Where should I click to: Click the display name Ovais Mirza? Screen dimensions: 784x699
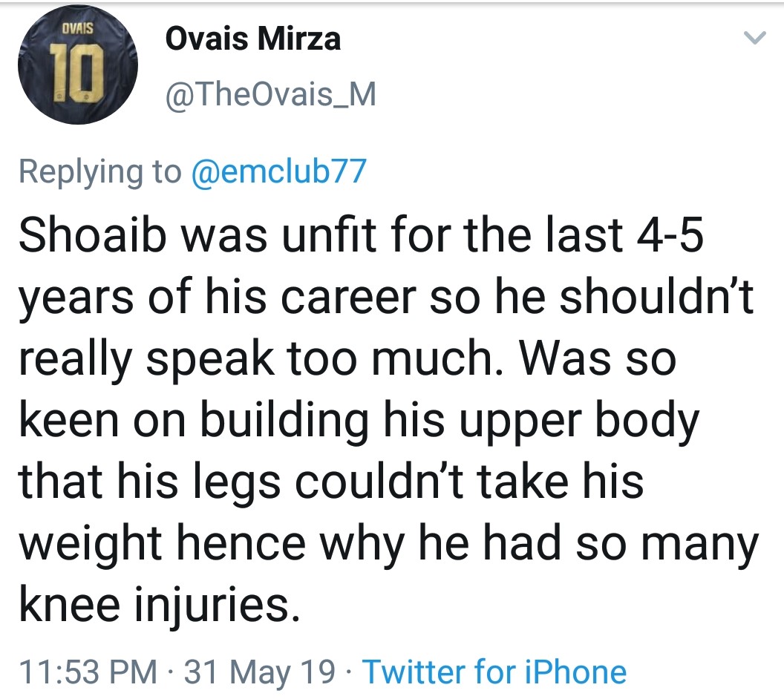click(x=252, y=39)
